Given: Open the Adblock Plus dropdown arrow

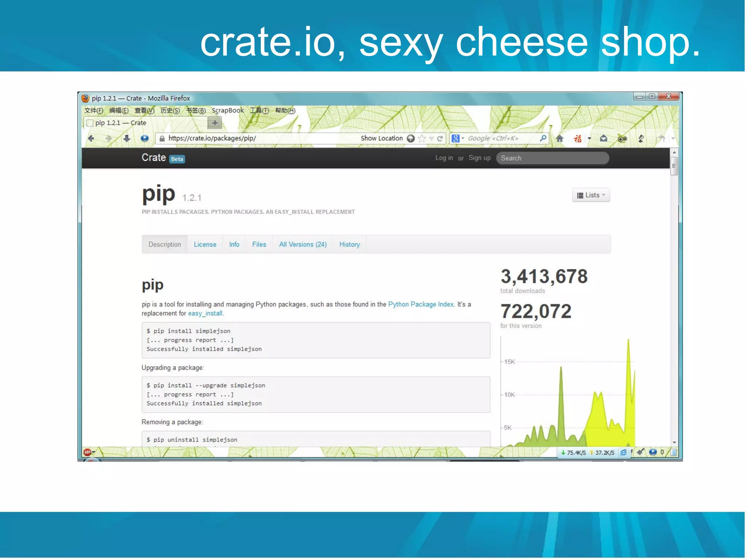Looking at the screenshot, I should pos(94,452).
